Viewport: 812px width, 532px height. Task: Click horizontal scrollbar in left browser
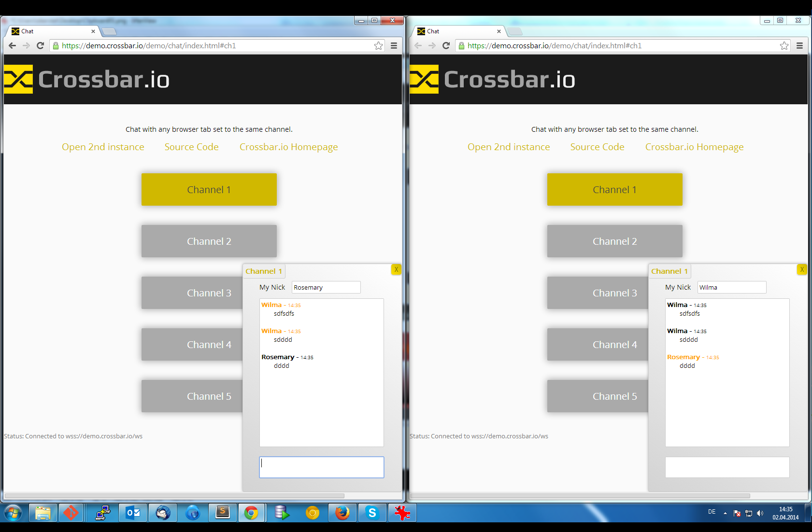pos(174,496)
